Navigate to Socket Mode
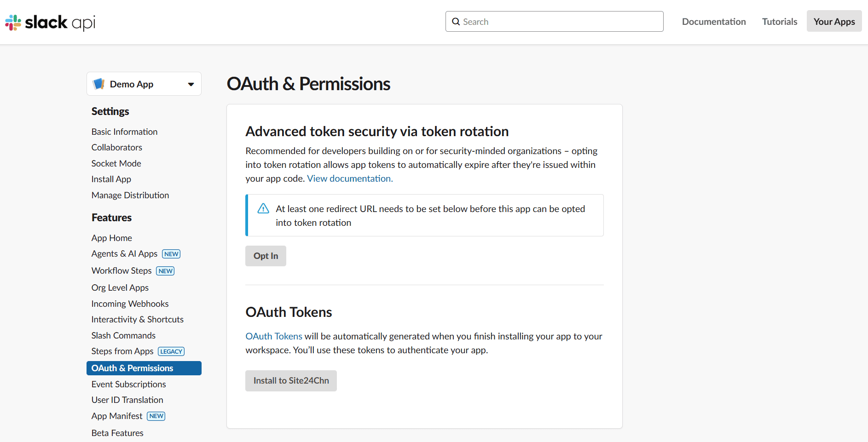The width and height of the screenshot is (868, 442). pyautogui.click(x=116, y=163)
